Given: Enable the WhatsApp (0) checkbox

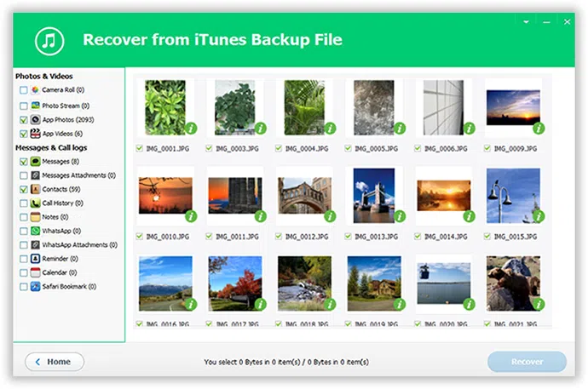Looking at the screenshot, I should pyautogui.click(x=24, y=231).
